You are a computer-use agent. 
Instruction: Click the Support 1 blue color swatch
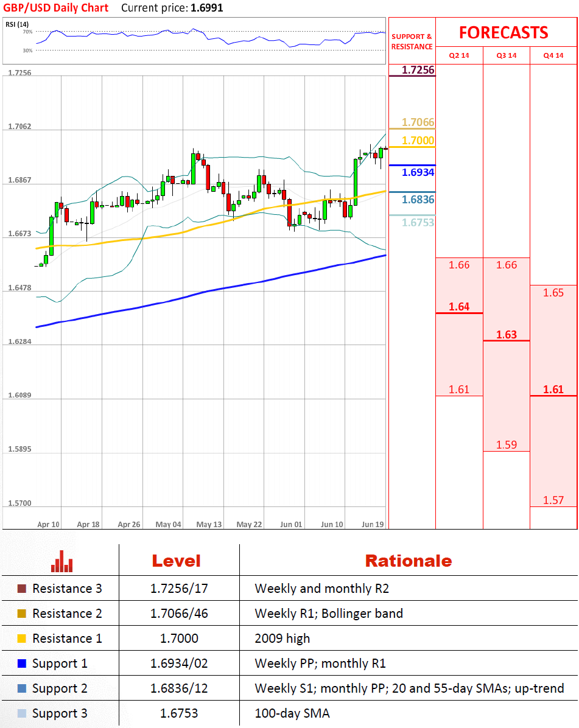[22, 663]
